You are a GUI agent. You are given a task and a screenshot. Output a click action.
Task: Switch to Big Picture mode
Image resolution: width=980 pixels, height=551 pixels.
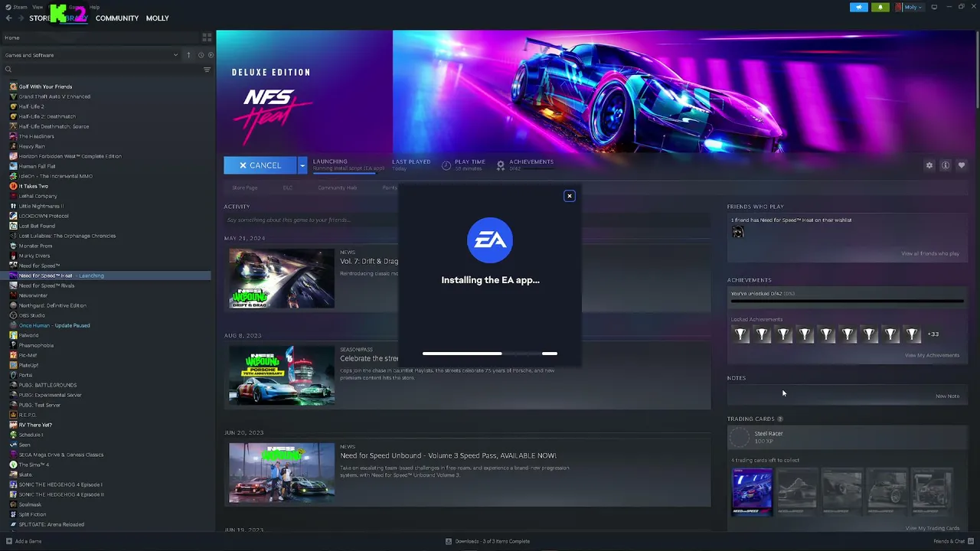[x=934, y=7]
